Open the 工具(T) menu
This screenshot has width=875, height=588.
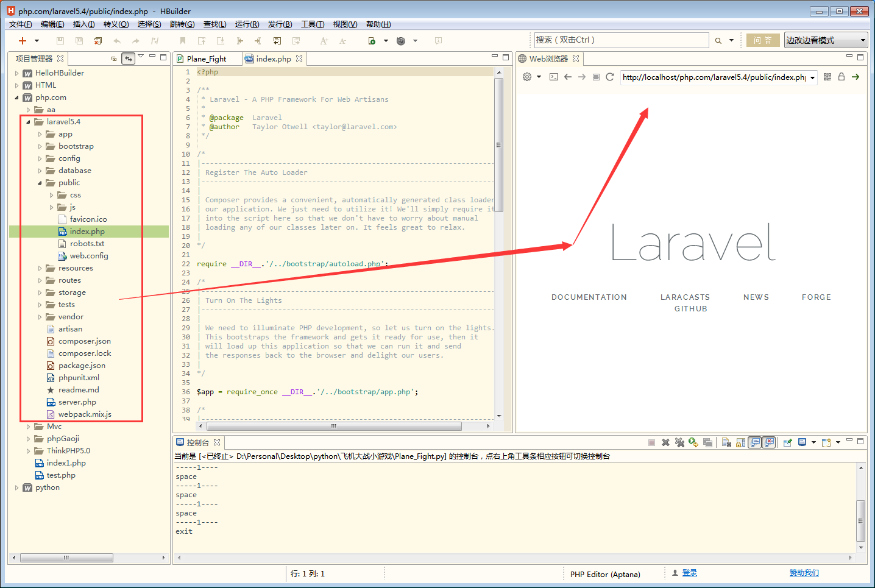pyautogui.click(x=313, y=24)
